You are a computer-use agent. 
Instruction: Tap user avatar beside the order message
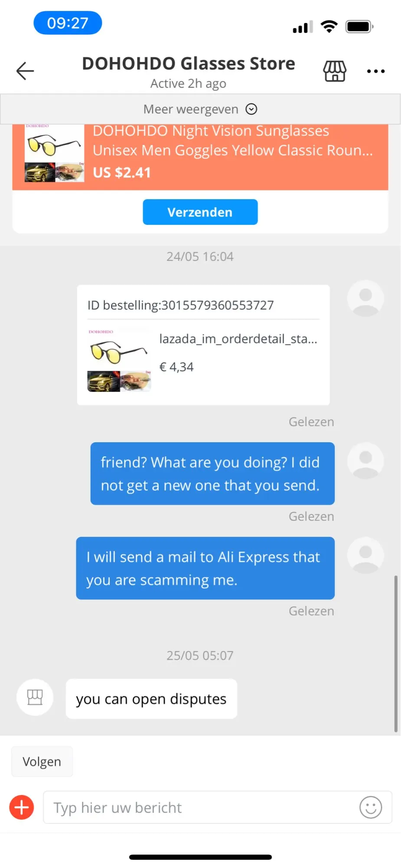pos(365,298)
